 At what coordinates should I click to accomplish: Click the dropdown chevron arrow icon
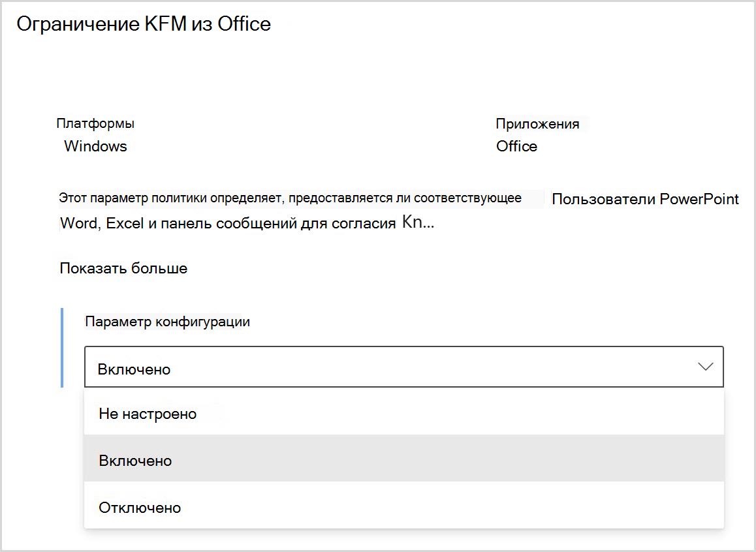[705, 367]
